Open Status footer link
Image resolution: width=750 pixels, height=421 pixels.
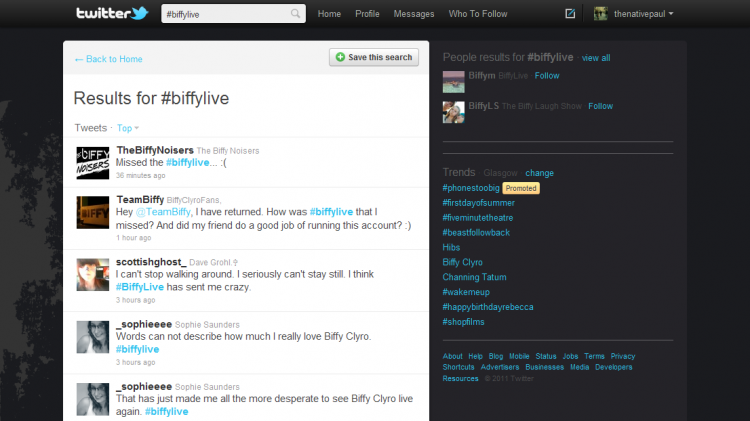(546, 356)
